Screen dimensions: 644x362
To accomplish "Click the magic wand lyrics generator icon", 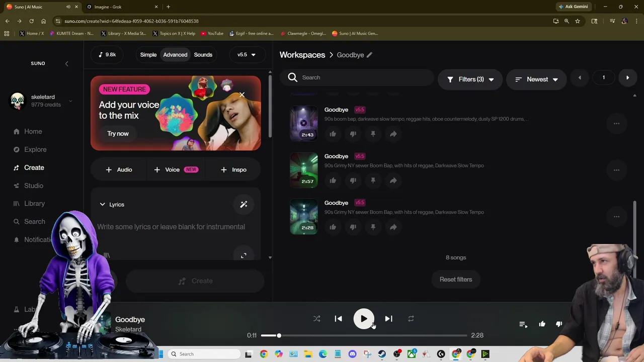I will point(244,205).
